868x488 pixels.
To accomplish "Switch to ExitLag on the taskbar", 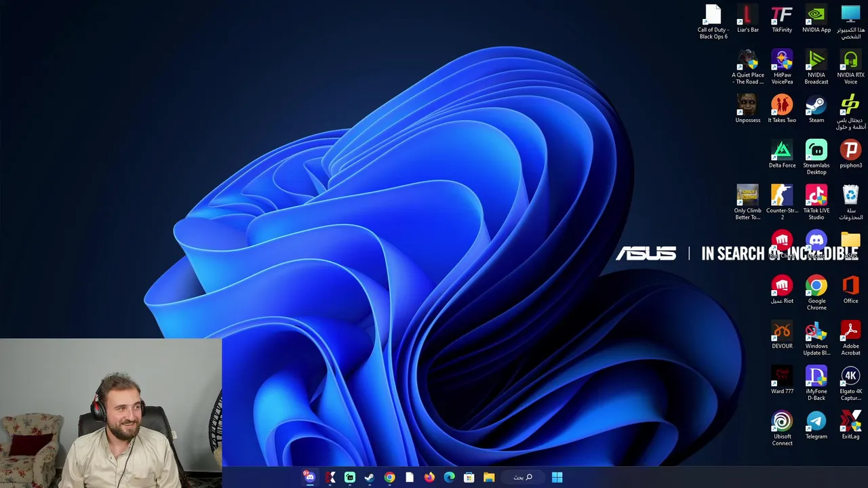I will [330, 477].
